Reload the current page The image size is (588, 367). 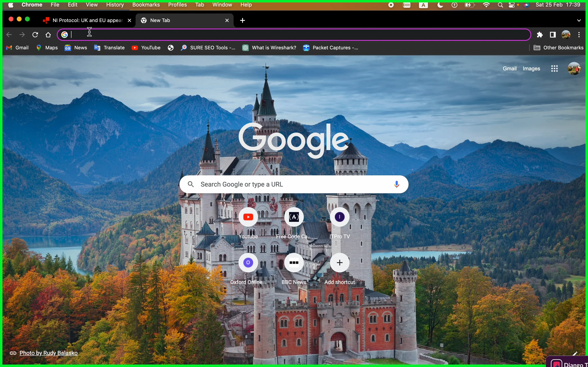(x=35, y=35)
